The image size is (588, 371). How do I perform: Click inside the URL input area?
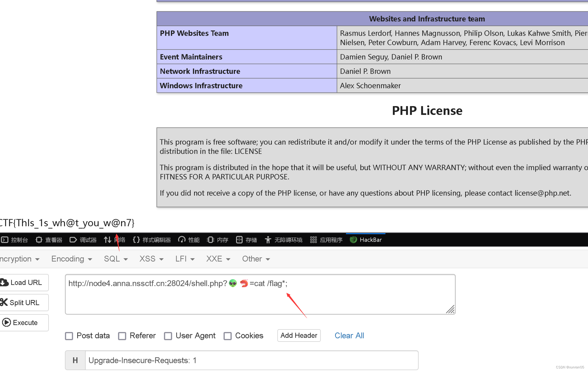(258, 294)
